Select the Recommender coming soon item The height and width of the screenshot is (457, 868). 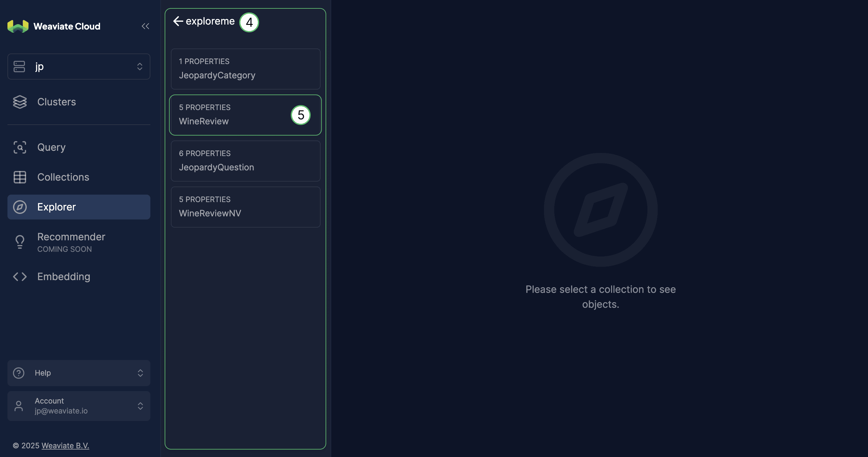click(x=79, y=242)
